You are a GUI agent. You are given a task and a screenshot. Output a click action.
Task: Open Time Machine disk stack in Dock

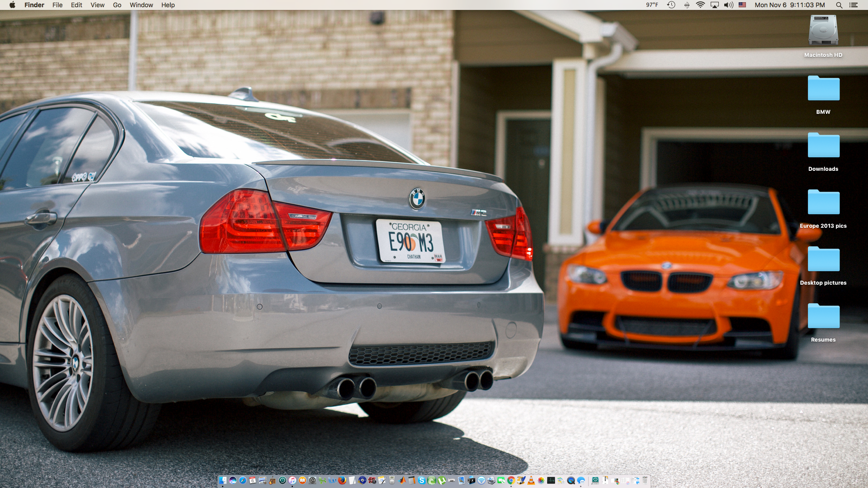coord(595,480)
